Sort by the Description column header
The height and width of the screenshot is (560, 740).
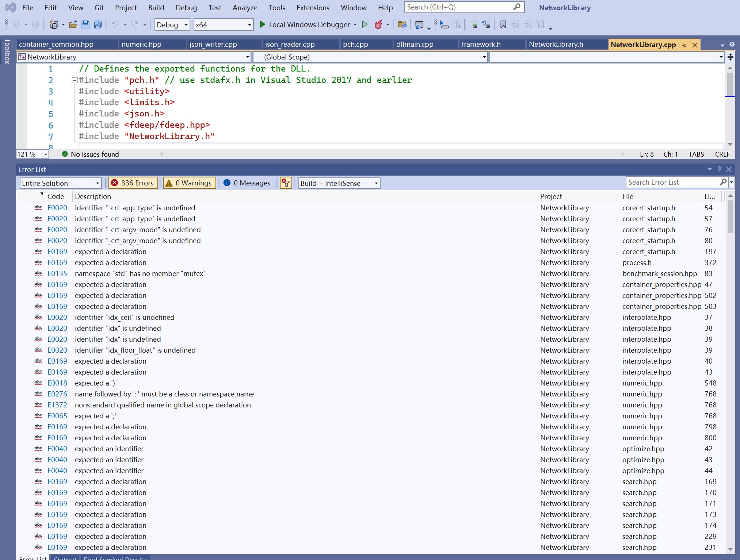305,196
